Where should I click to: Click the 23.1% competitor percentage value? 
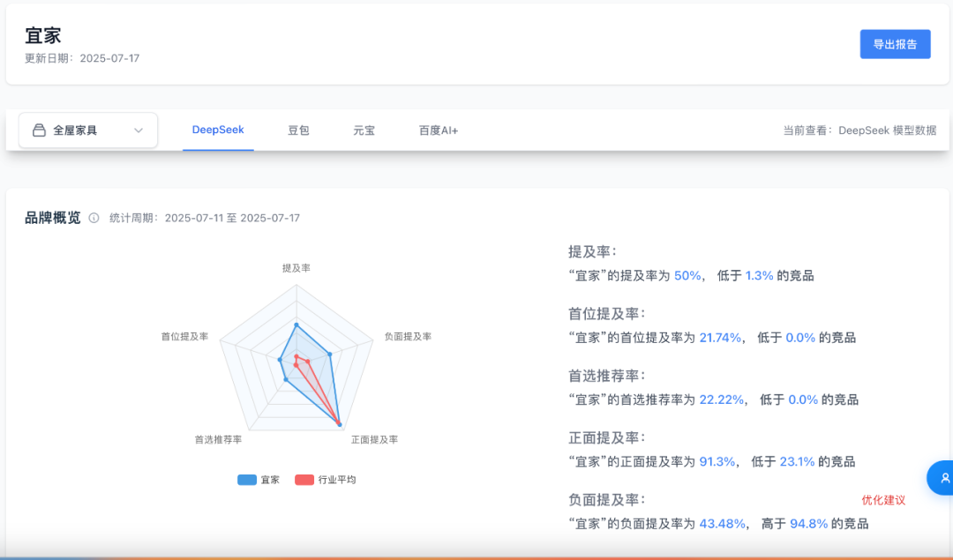tap(797, 461)
